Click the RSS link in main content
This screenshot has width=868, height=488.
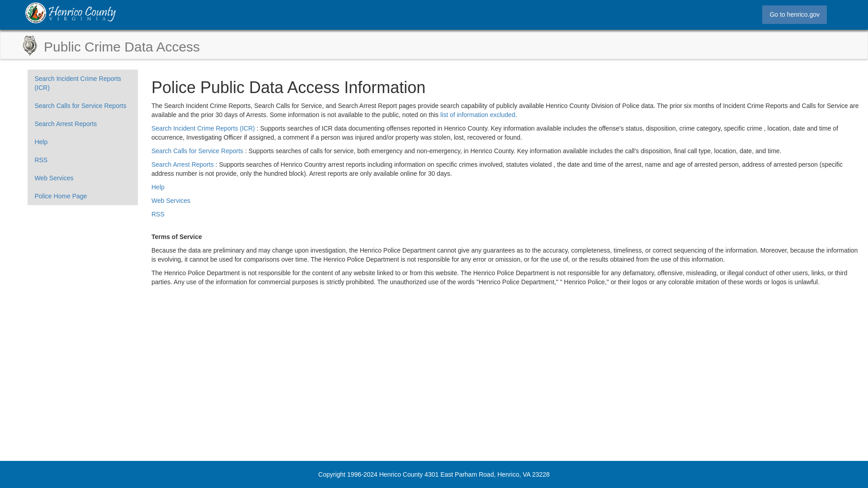pos(158,214)
